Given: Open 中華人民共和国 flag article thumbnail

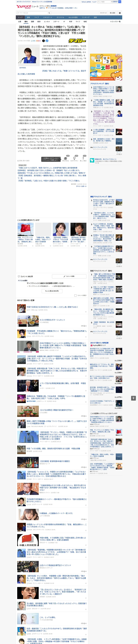Looking at the screenshot, I should (28, 540).
